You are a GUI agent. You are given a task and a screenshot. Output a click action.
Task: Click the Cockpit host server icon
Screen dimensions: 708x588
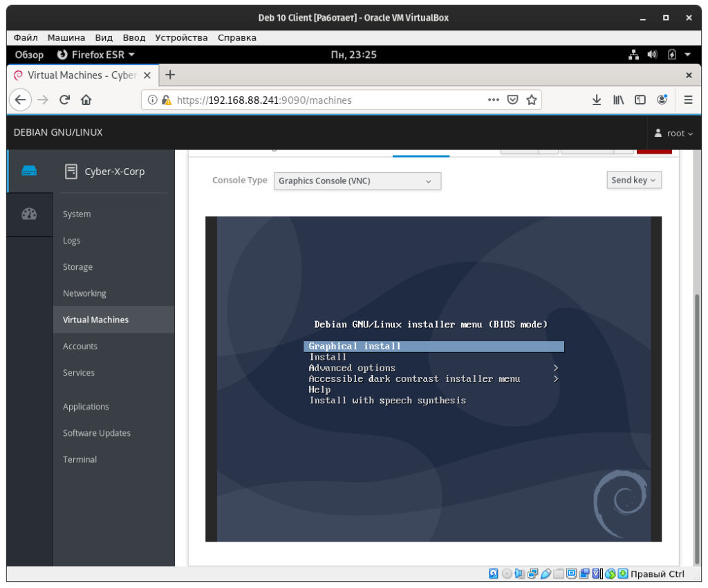(29, 171)
